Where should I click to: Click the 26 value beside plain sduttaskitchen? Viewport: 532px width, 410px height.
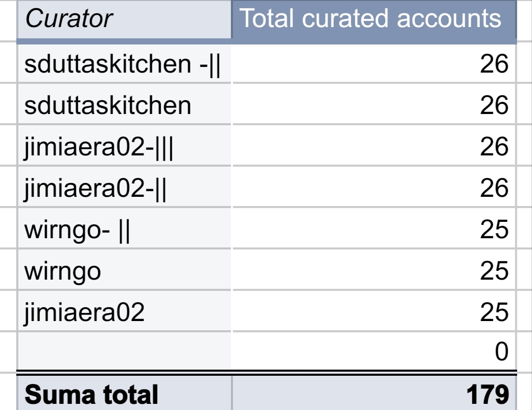374,105
